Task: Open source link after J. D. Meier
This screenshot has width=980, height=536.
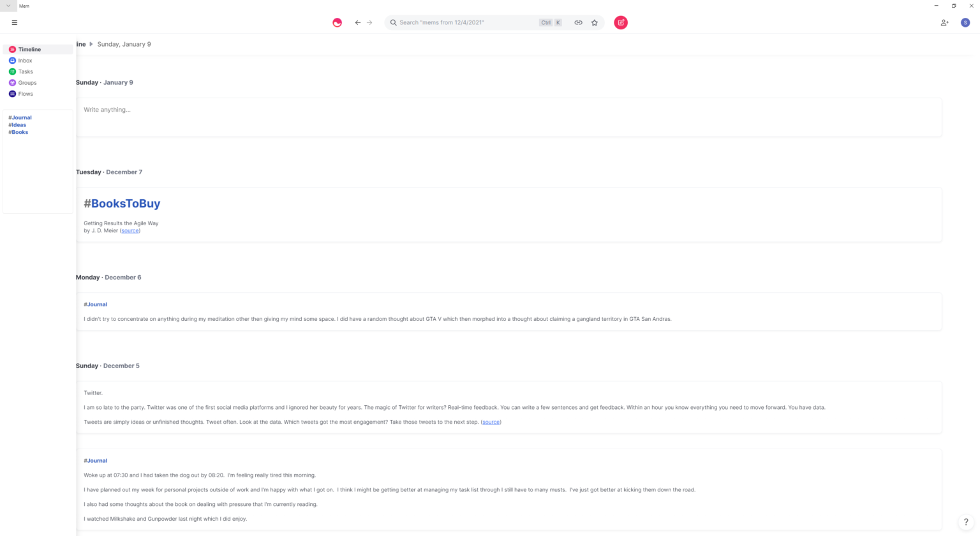Action: pos(130,230)
